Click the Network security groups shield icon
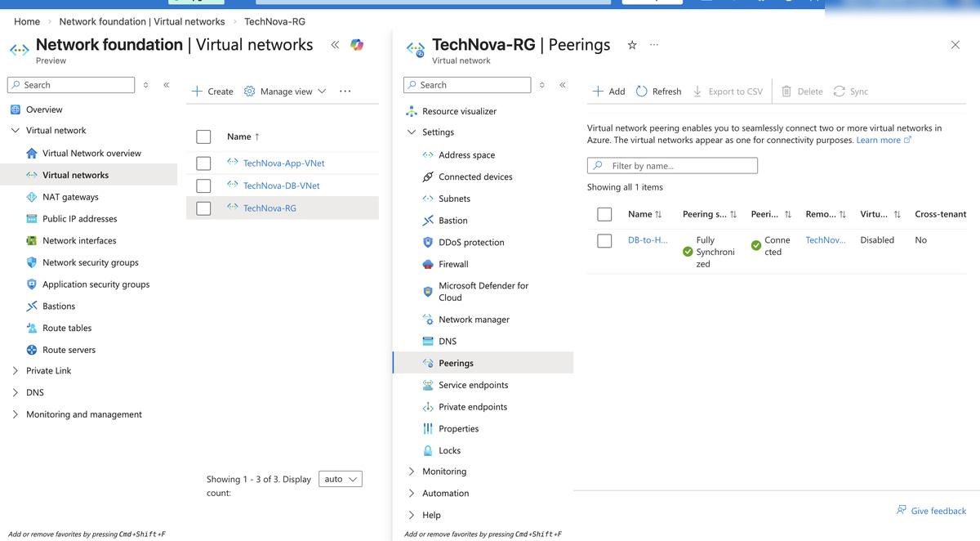This screenshot has height=541, width=980. (x=32, y=262)
